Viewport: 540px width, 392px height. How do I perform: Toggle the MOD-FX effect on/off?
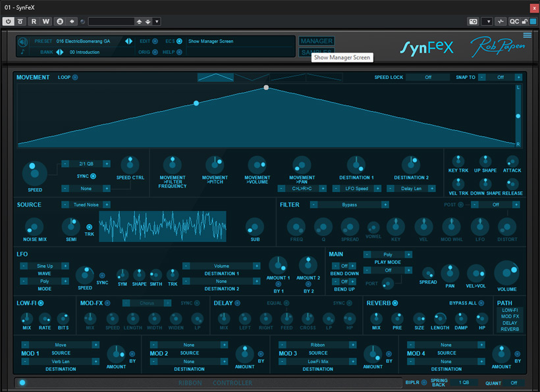click(x=107, y=303)
